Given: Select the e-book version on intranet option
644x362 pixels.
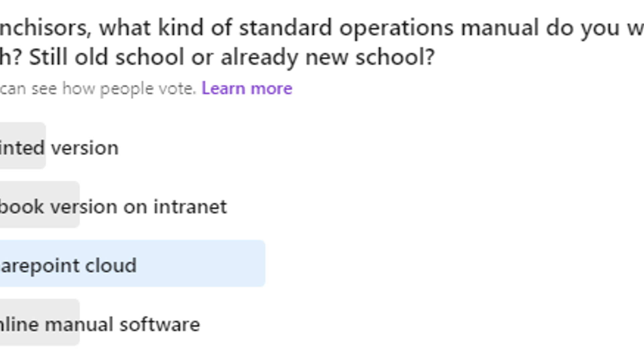Looking at the screenshot, I should coord(113,206).
